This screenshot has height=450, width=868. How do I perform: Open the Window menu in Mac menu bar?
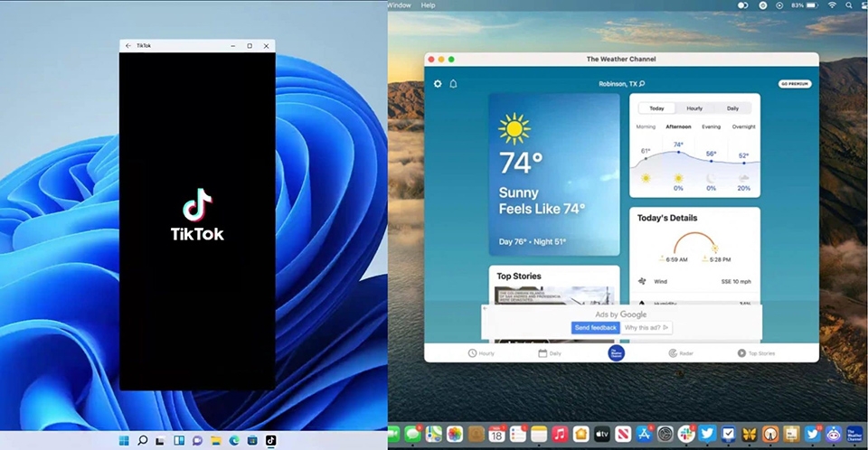coord(399,5)
